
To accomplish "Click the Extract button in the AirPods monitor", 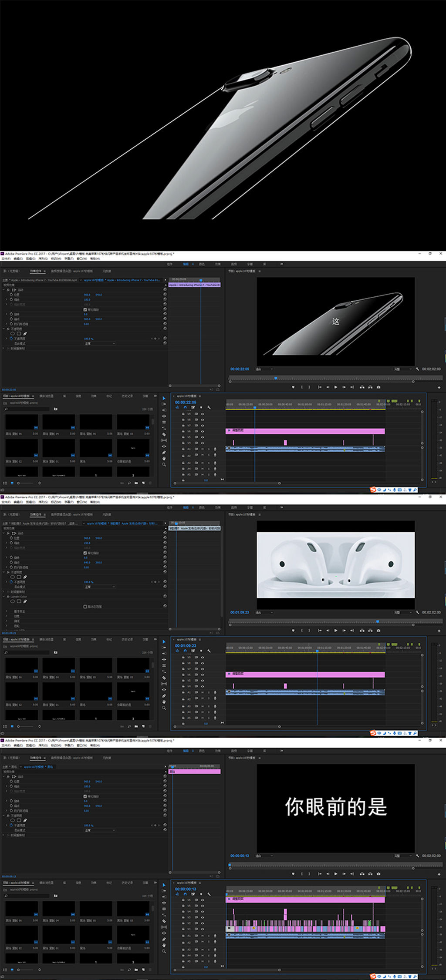I will click(370, 630).
